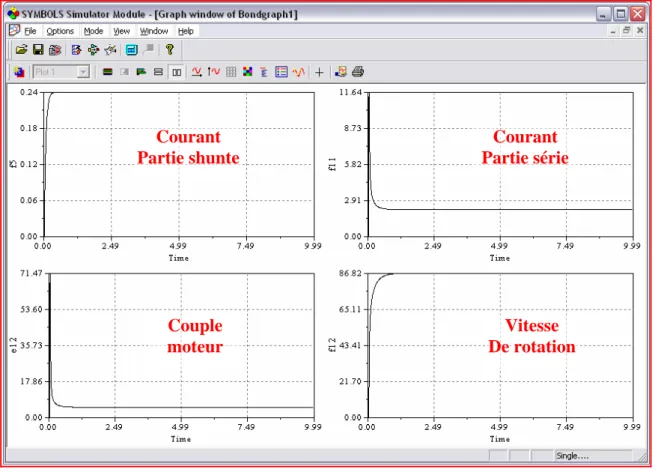
Task: Click the green node diagram icon
Action: [93, 50]
